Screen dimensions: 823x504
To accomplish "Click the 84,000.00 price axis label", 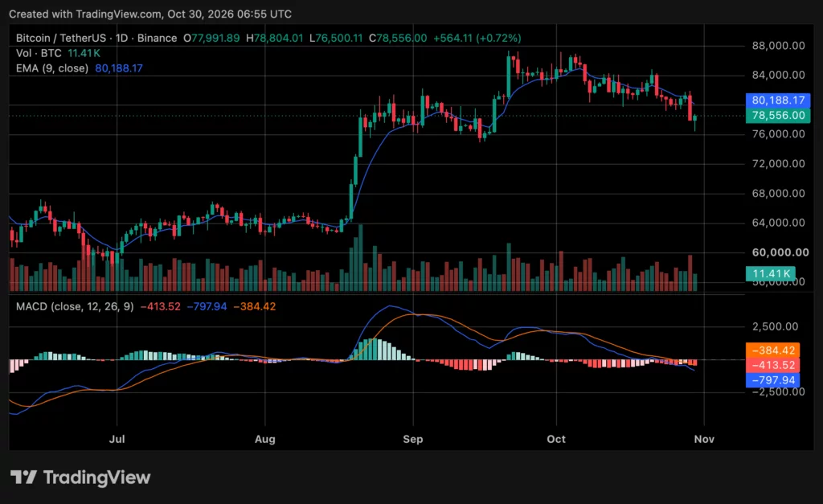I will (778, 75).
